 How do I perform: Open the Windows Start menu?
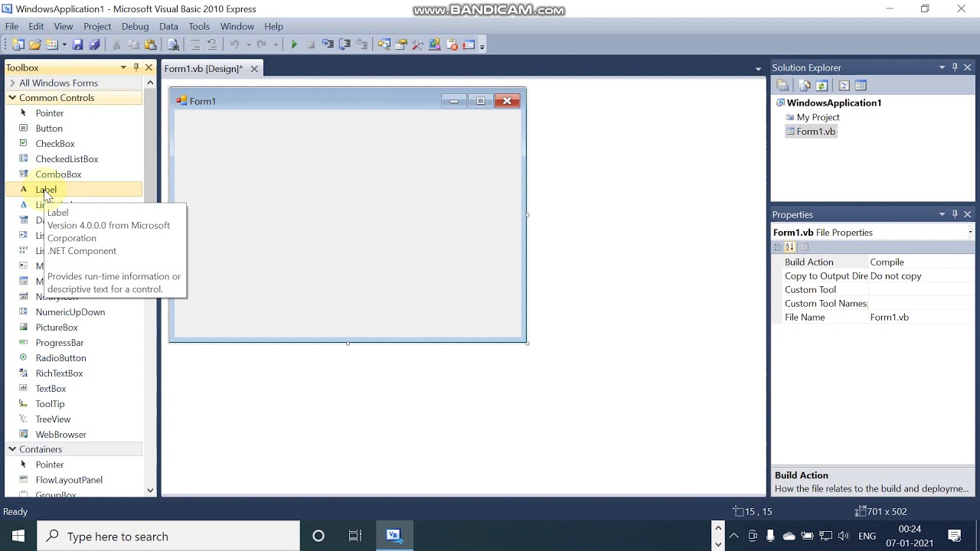(x=18, y=536)
